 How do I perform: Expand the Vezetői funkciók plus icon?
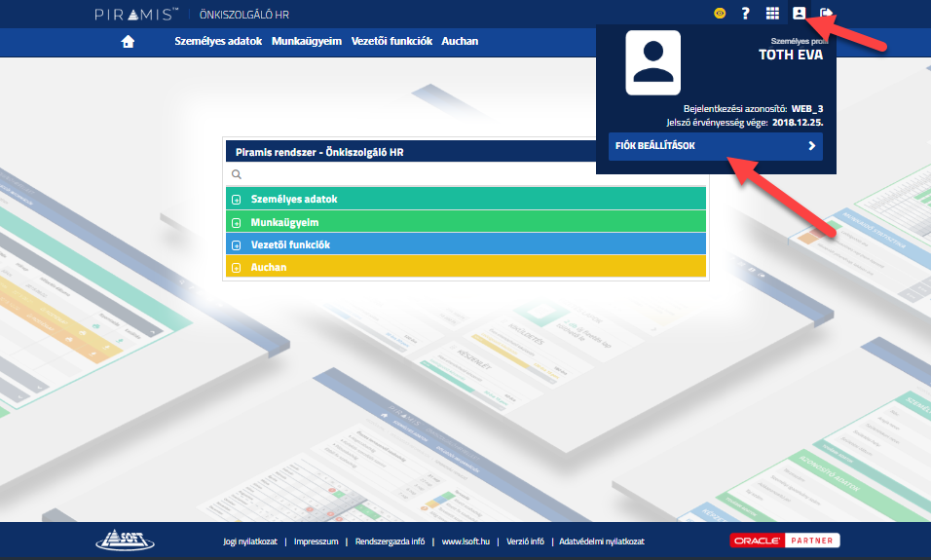(236, 245)
